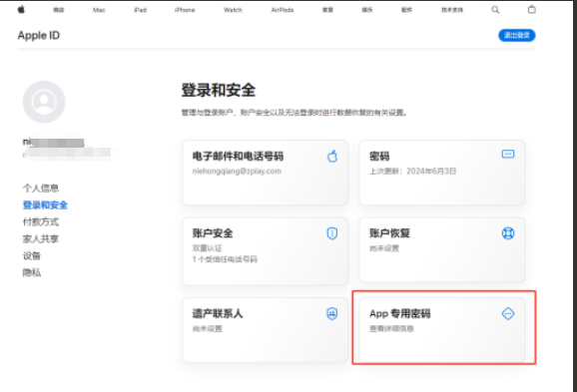Click the Apple icon on email card
577x392 pixels.
(x=332, y=156)
